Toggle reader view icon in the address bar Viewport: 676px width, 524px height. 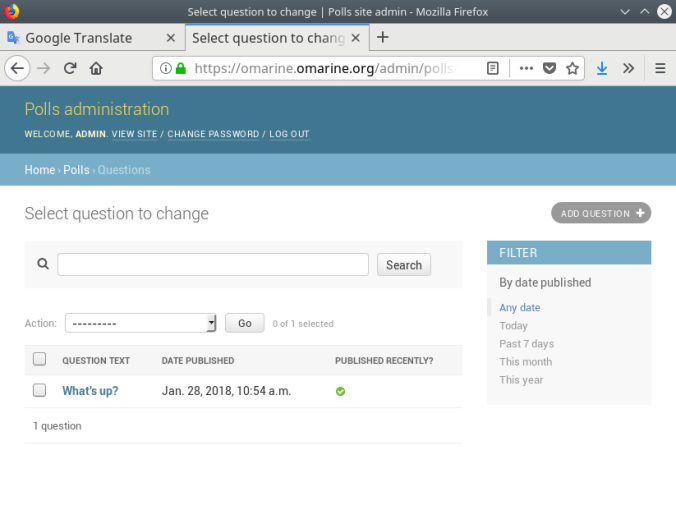click(x=492, y=69)
